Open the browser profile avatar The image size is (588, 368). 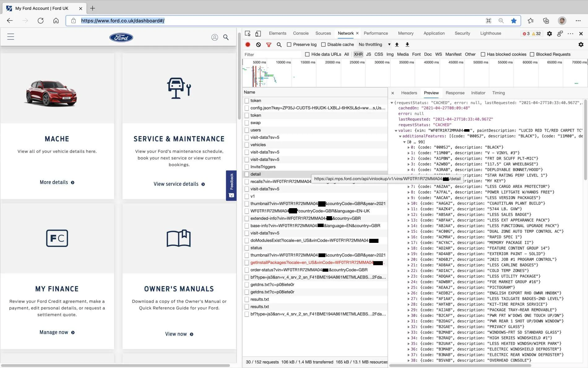click(562, 21)
